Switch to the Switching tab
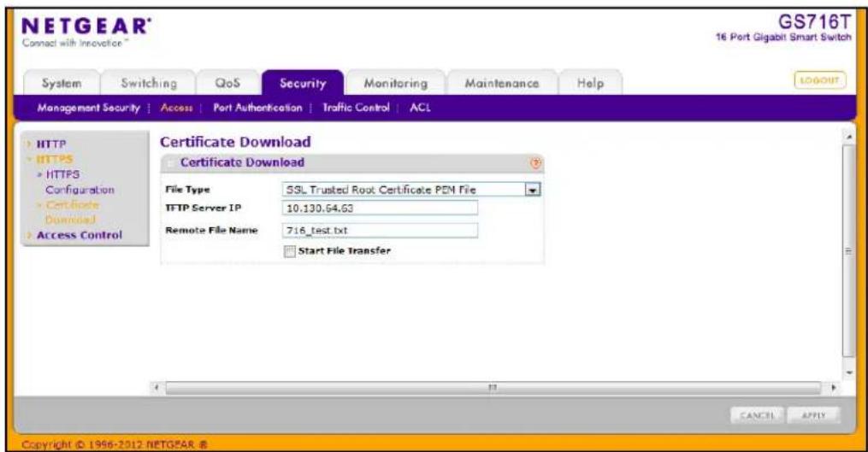The width and height of the screenshot is (868, 452). pos(148,83)
